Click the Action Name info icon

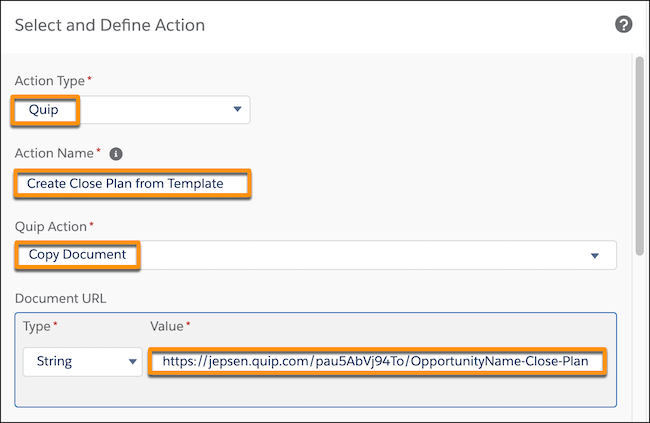116,154
